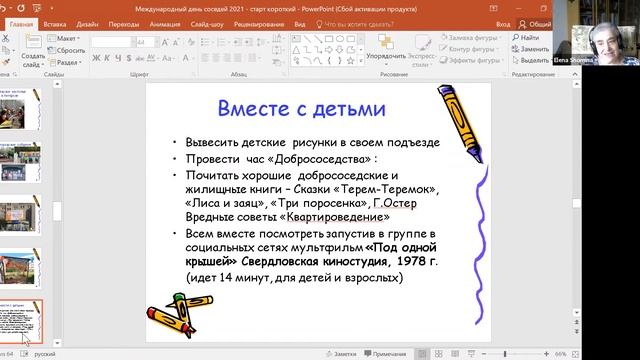Open the Эффекты фигуры shape effects dropdown
640x360 pixels.
pyautogui.click(x=471, y=60)
